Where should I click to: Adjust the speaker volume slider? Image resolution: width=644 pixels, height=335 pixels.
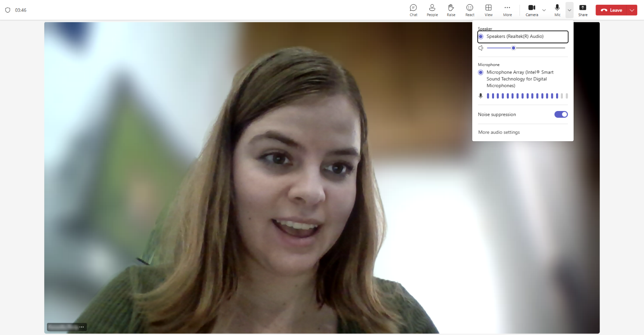[526, 48]
